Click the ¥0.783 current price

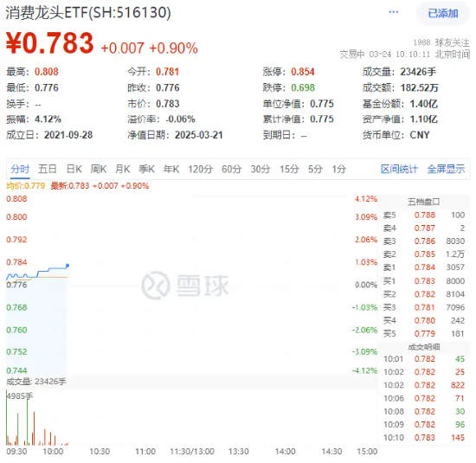50,43
